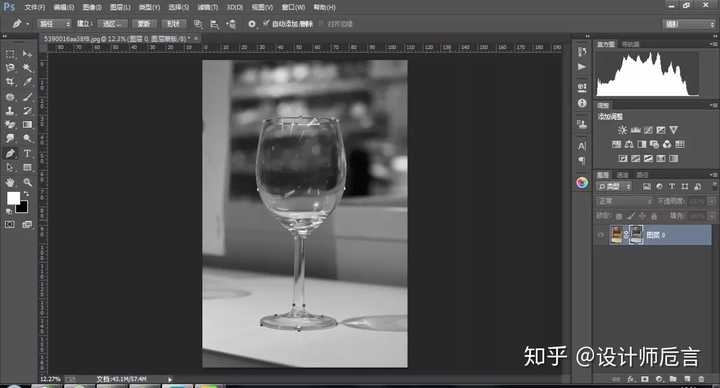Click the Mask button in options bar
The image size is (720, 388).
click(143, 24)
